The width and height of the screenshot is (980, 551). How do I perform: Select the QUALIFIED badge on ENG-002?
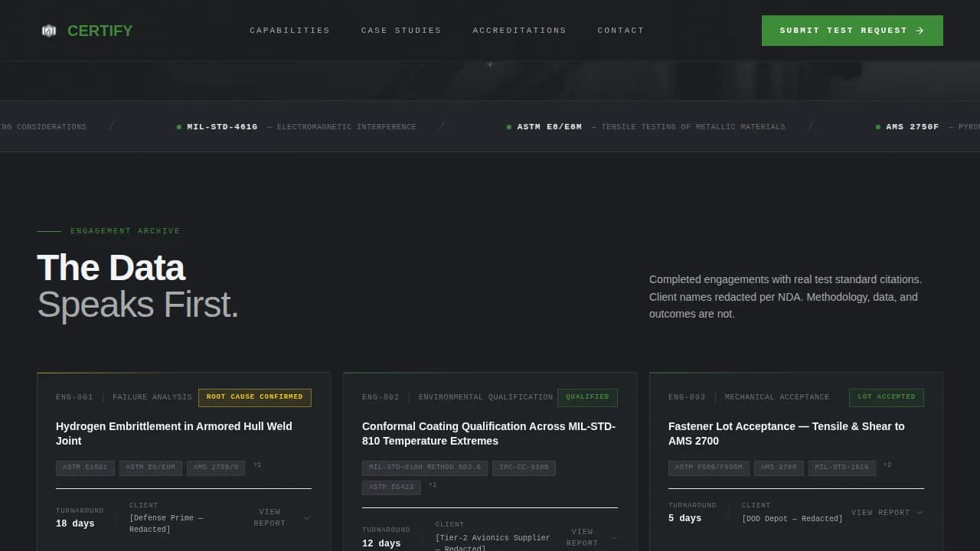pyautogui.click(x=587, y=397)
